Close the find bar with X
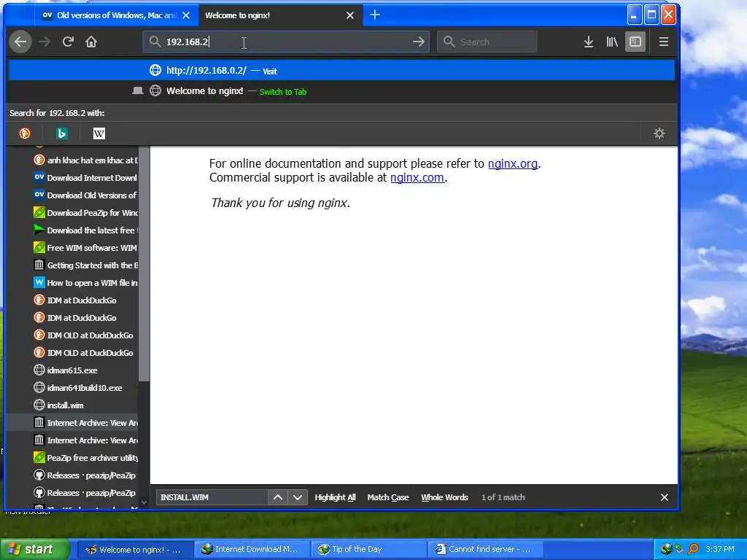This screenshot has height=560, width=747. tap(664, 497)
